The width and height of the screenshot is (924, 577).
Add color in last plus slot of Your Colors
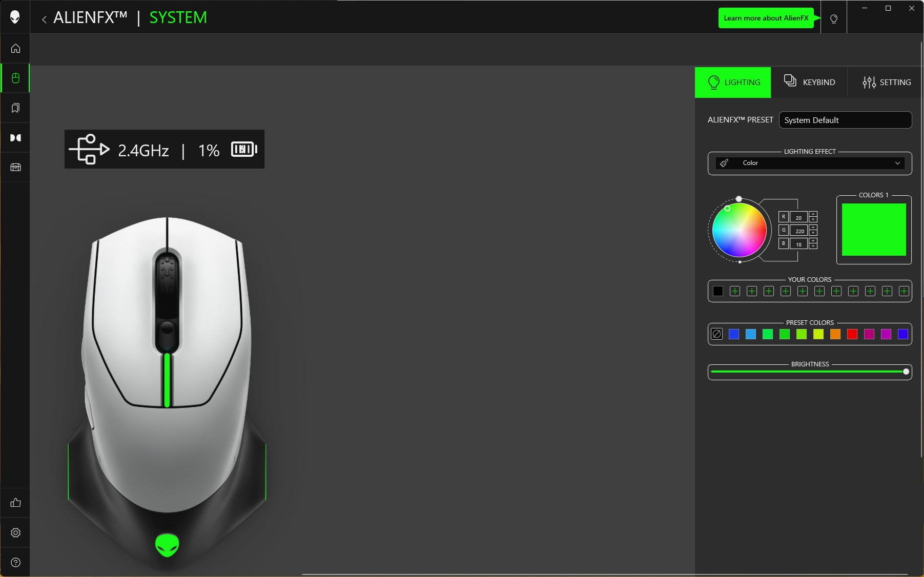[x=904, y=291]
